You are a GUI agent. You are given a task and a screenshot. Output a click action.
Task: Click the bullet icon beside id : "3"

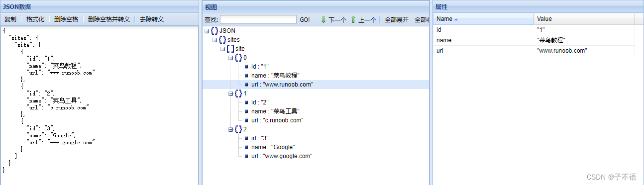(x=246, y=138)
